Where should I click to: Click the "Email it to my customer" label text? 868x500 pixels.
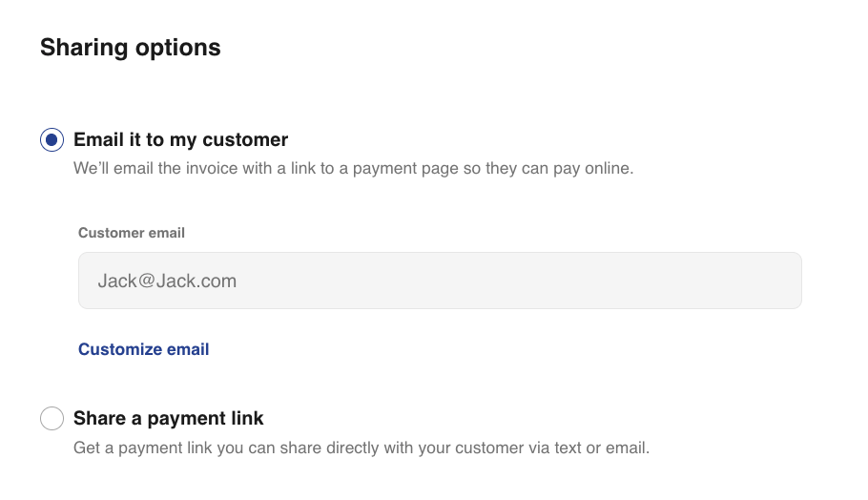(180, 140)
